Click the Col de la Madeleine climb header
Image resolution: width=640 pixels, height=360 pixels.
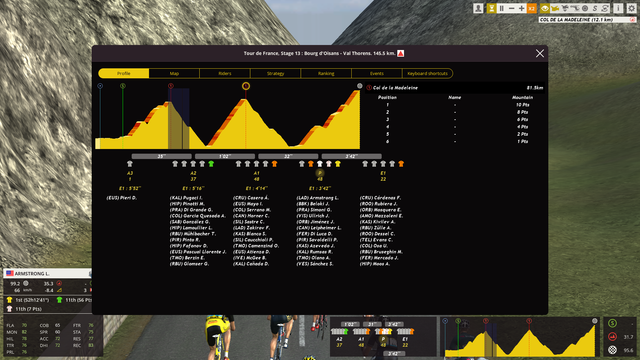point(455,88)
